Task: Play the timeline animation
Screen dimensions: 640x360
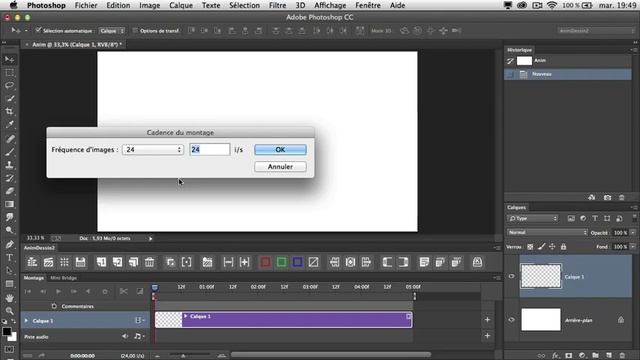Action: tap(58, 291)
